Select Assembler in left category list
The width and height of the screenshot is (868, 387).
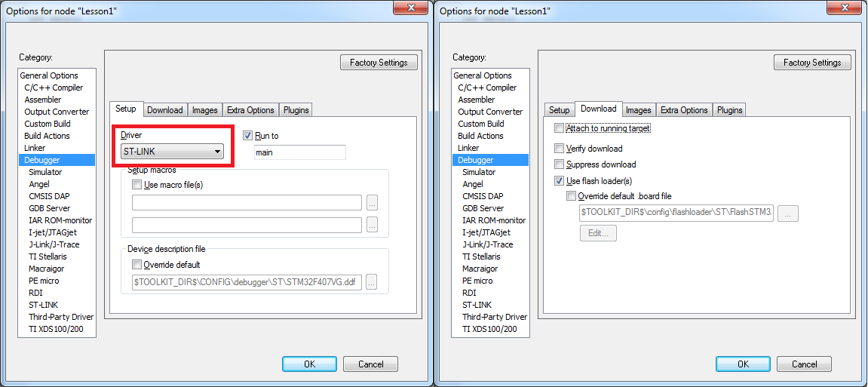coord(43,100)
